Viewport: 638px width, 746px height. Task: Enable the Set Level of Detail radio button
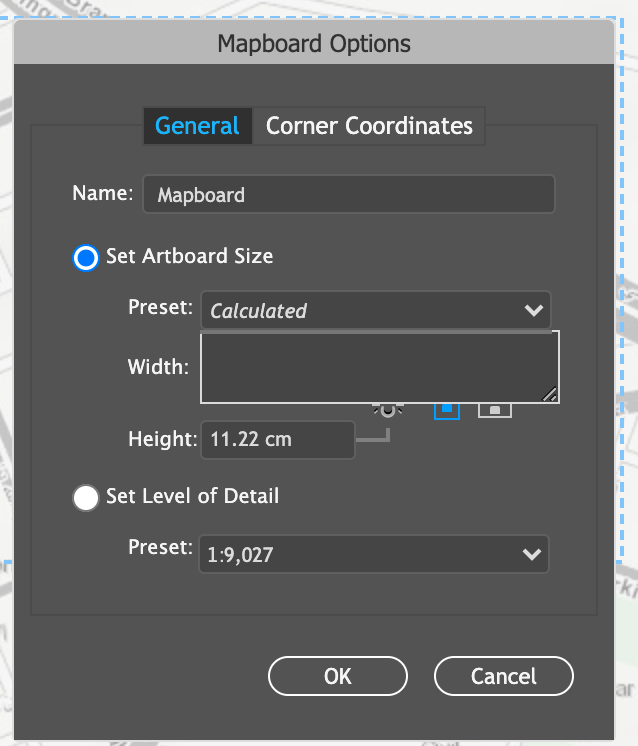pyautogui.click(x=87, y=497)
